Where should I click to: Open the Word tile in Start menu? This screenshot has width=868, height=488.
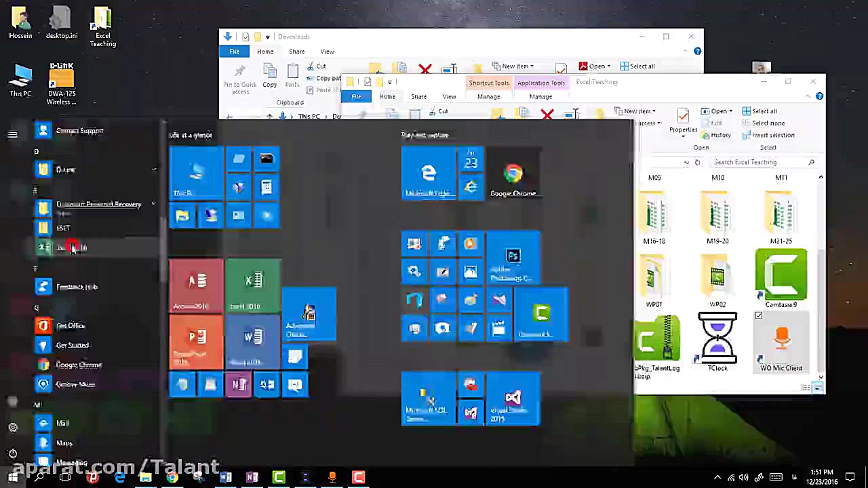[252, 342]
